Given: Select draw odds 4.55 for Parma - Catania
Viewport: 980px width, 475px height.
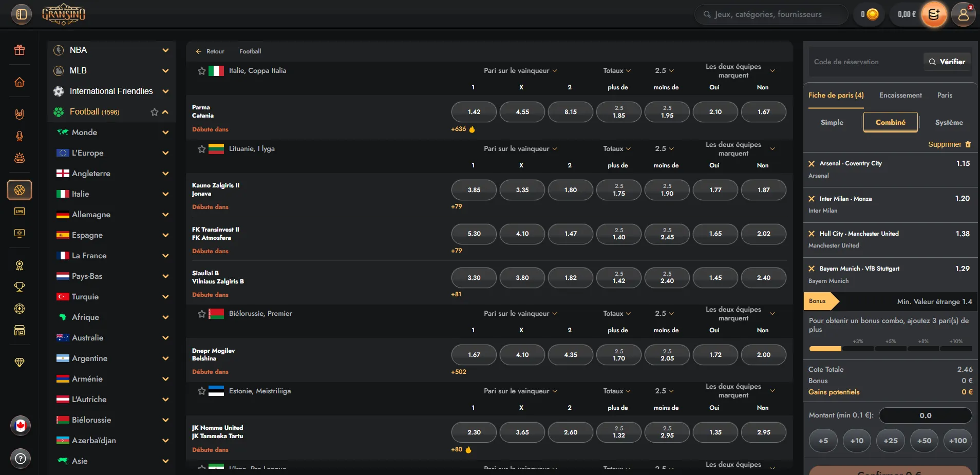Looking at the screenshot, I should (522, 112).
